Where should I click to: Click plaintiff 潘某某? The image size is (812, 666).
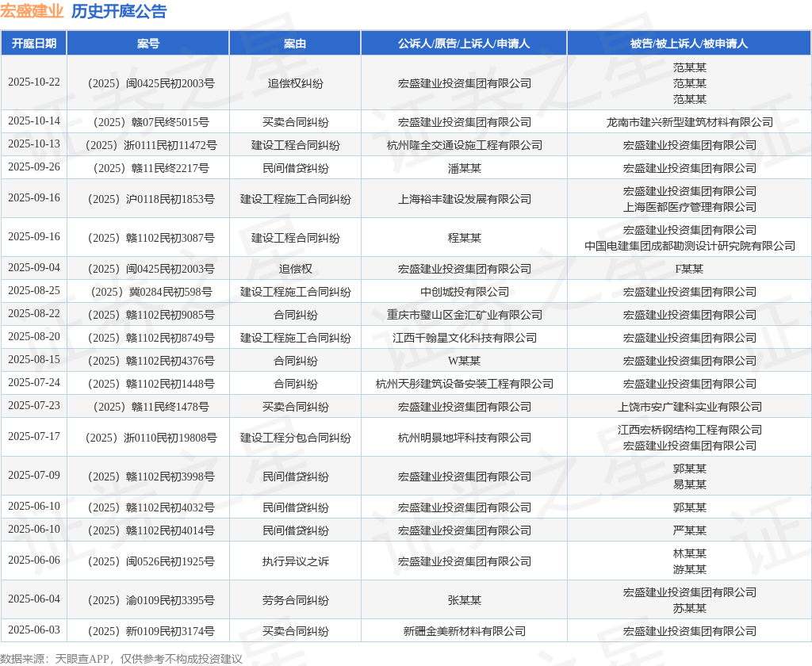click(x=464, y=168)
